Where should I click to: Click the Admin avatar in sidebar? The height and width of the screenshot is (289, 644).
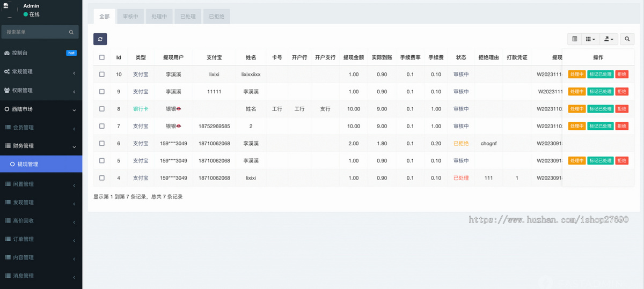pos(9,9)
